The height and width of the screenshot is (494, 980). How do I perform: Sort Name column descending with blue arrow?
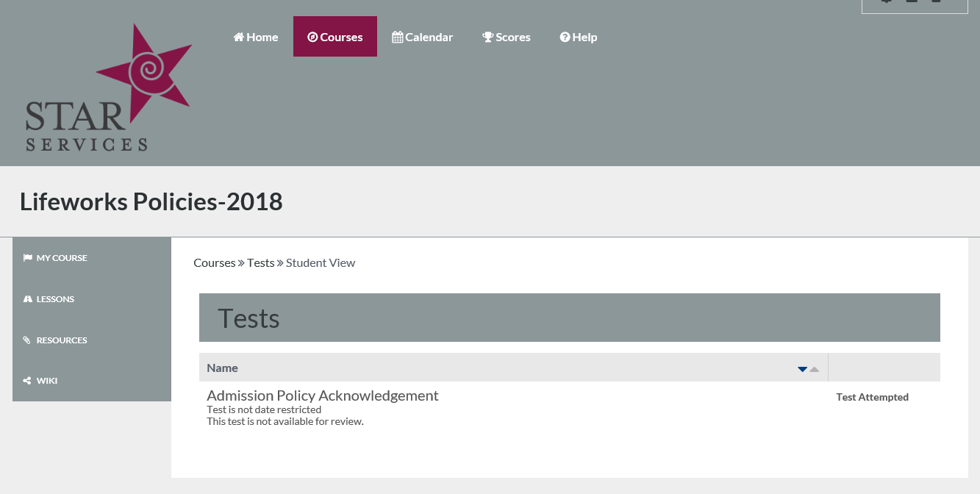(802, 369)
